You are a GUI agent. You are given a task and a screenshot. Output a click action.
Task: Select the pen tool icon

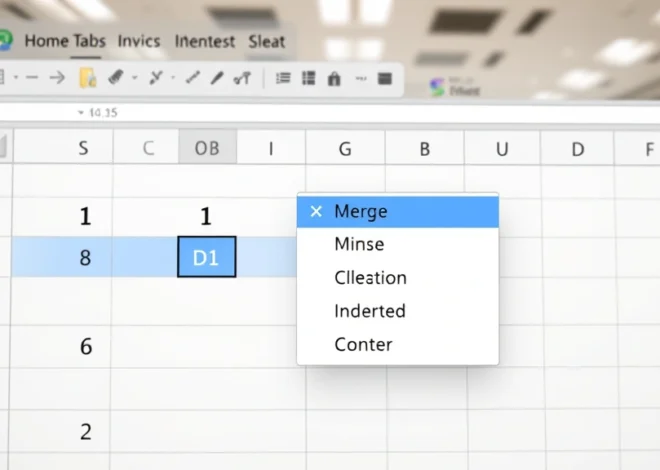217,78
